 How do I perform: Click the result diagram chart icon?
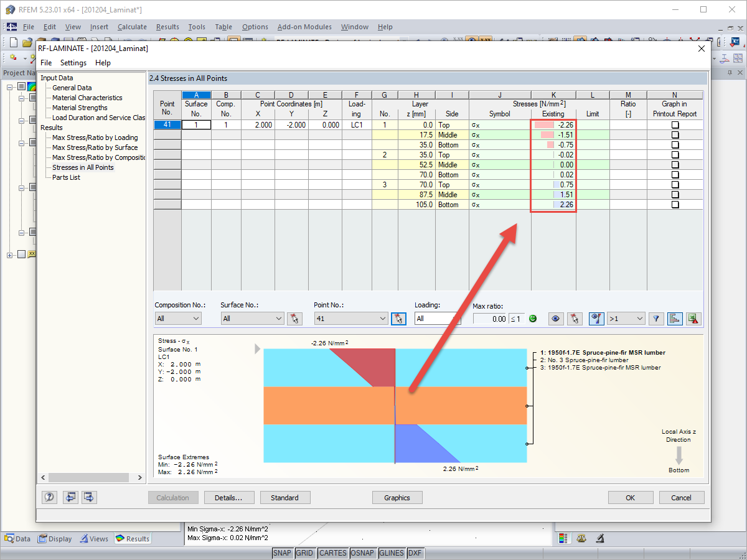click(x=675, y=319)
